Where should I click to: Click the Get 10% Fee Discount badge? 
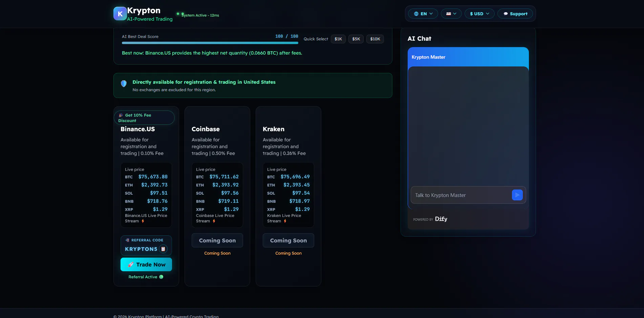click(144, 118)
